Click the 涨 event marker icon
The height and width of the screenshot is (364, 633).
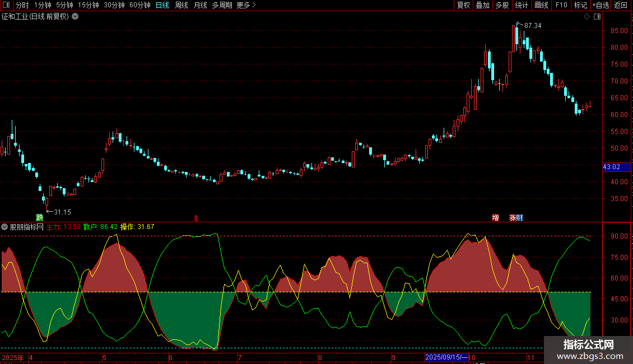pos(513,217)
